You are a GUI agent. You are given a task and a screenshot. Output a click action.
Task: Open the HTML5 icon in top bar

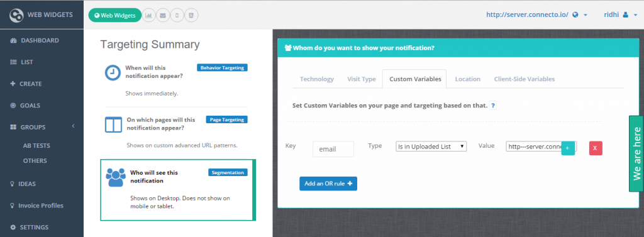point(191,16)
